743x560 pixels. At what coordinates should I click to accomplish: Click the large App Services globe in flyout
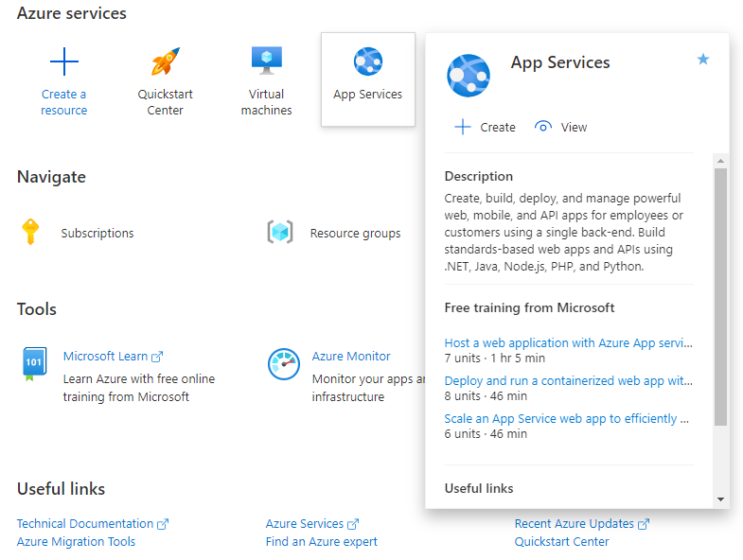469,76
